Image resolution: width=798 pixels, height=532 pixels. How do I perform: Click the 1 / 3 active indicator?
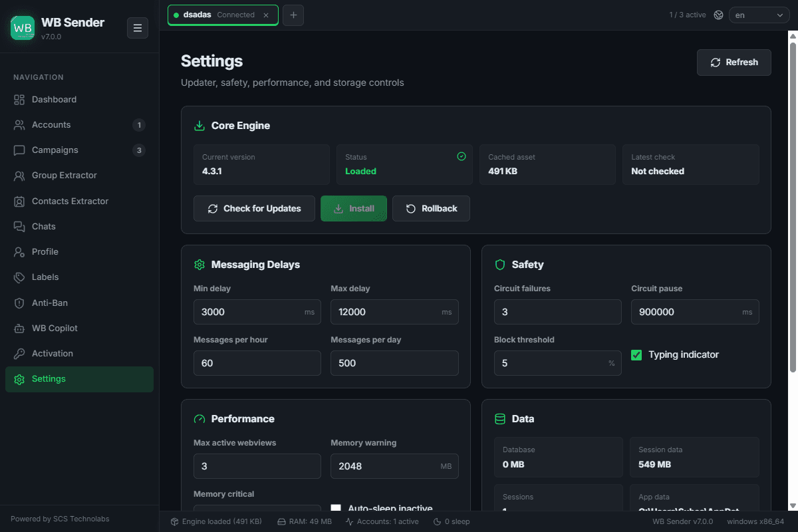click(688, 15)
